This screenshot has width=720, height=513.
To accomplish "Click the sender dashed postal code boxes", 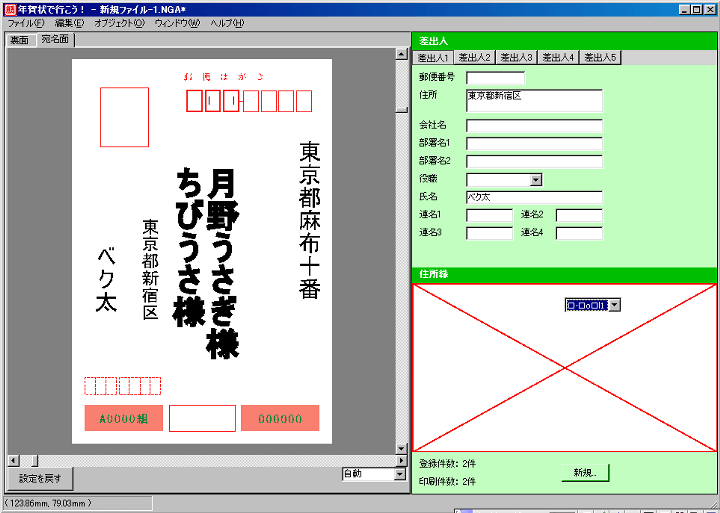I will point(123,386).
